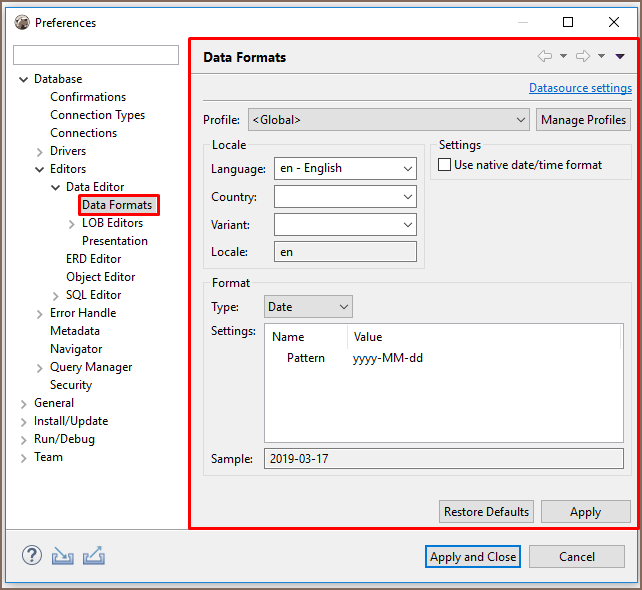Click the import preferences icon
Screen dimensions: 642x590
click(63, 556)
